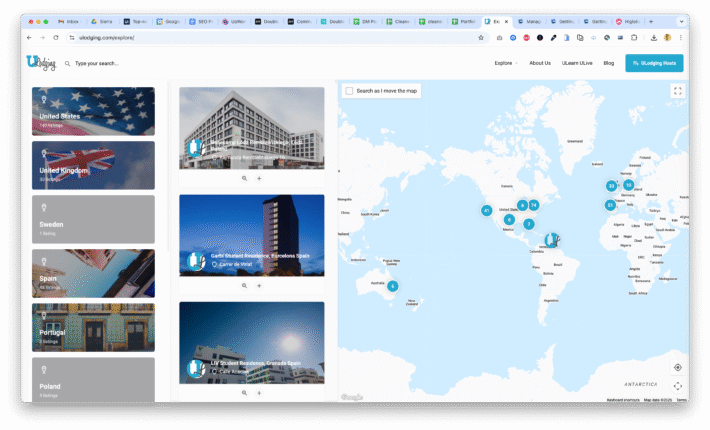Open the Blog link
The image size is (710, 430).
click(x=609, y=63)
